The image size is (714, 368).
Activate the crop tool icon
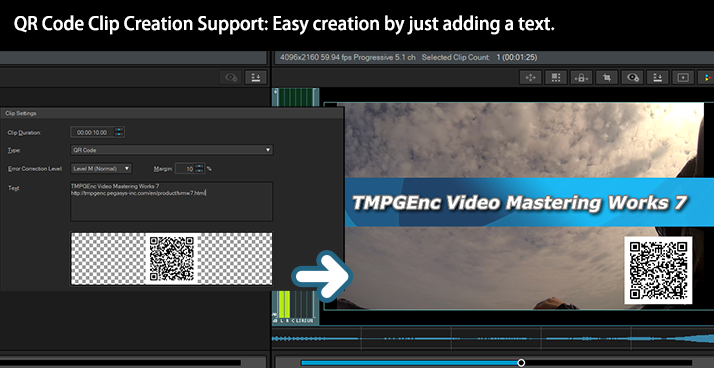(607, 77)
